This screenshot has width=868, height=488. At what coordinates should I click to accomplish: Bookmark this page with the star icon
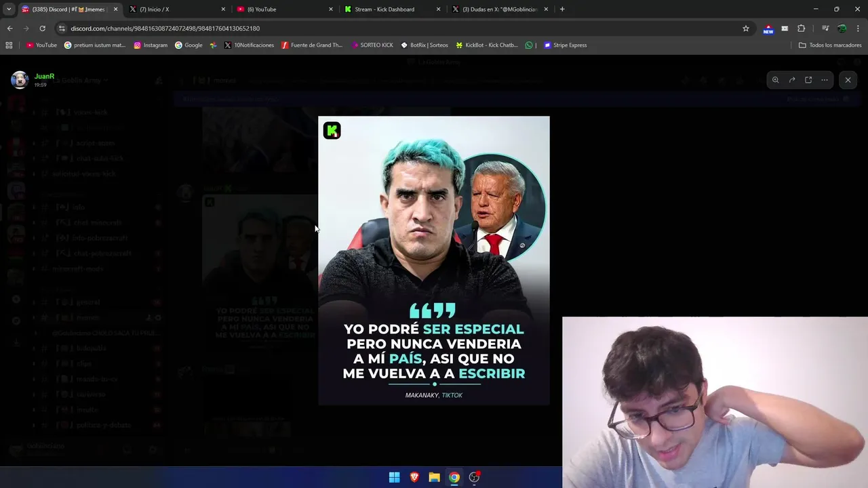[x=746, y=28]
